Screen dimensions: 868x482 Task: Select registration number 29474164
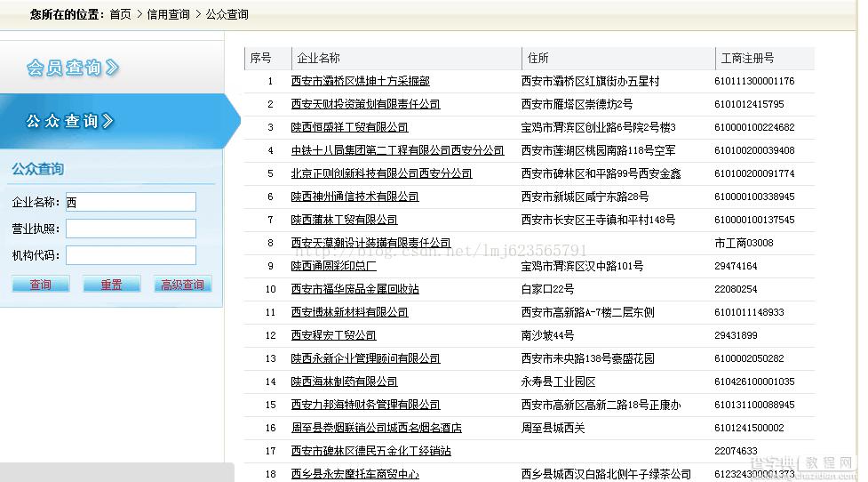[x=736, y=266]
